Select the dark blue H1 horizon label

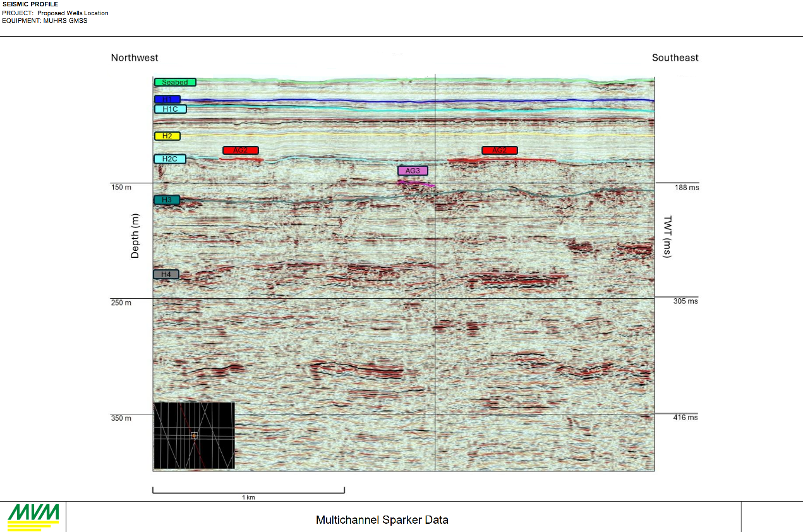pyautogui.click(x=167, y=99)
